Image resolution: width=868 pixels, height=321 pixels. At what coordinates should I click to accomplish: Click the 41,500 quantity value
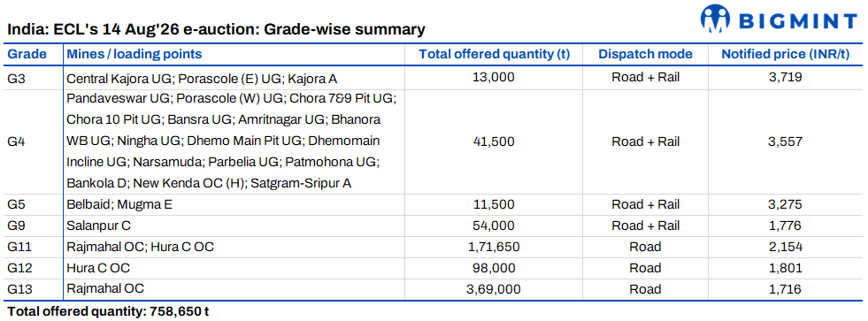click(494, 141)
